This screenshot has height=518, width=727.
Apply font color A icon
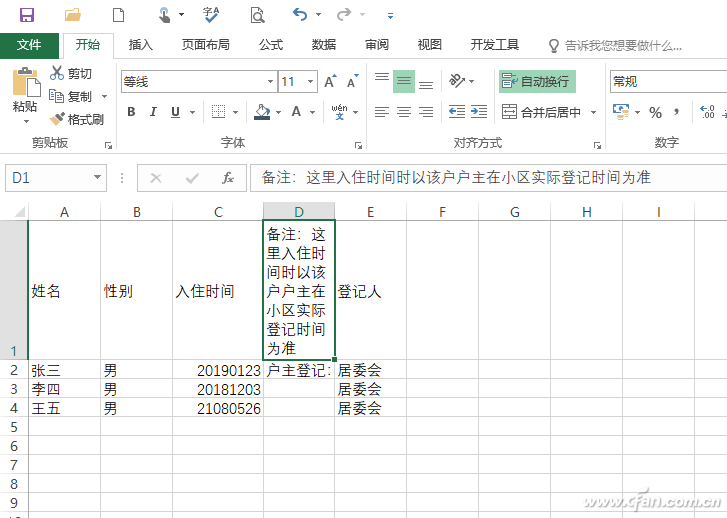296,112
